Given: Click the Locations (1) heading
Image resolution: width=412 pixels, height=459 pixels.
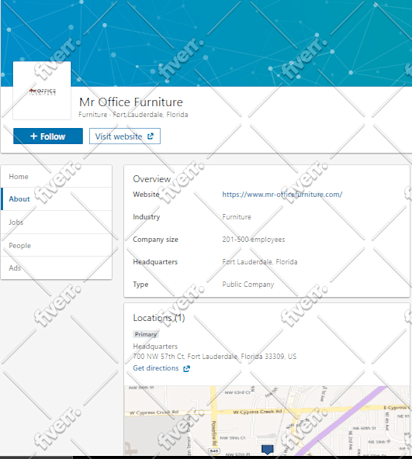Looking at the screenshot, I should 159,318.
